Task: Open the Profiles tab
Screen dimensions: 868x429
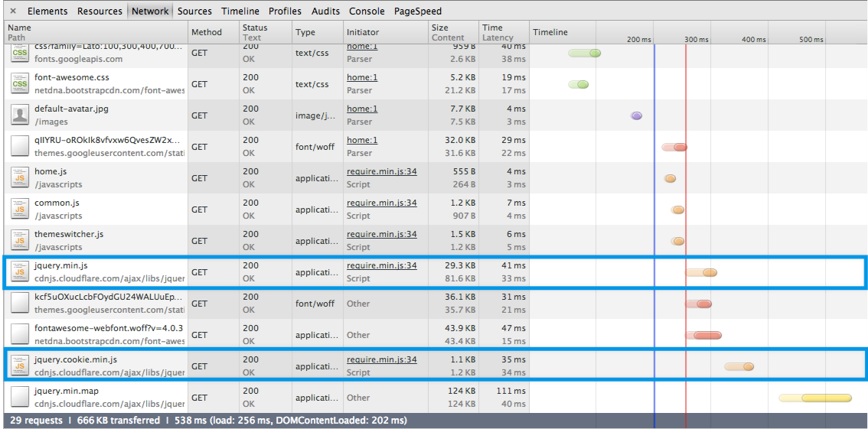Action: point(285,11)
